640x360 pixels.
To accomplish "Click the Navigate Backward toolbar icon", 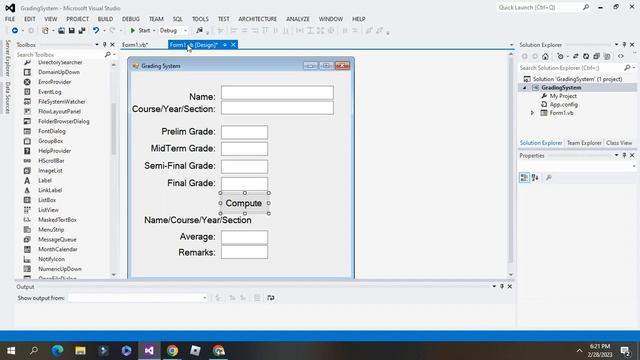I will coord(15,31).
